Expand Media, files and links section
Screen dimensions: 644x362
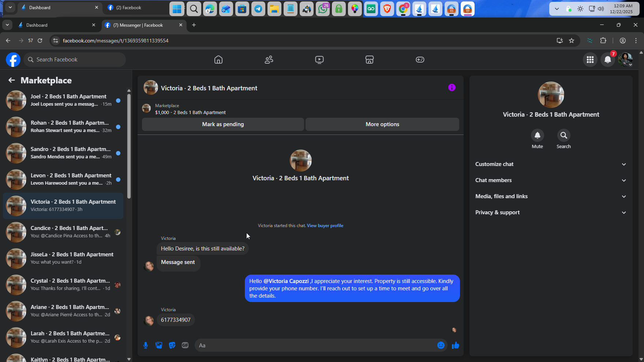click(551, 196)
